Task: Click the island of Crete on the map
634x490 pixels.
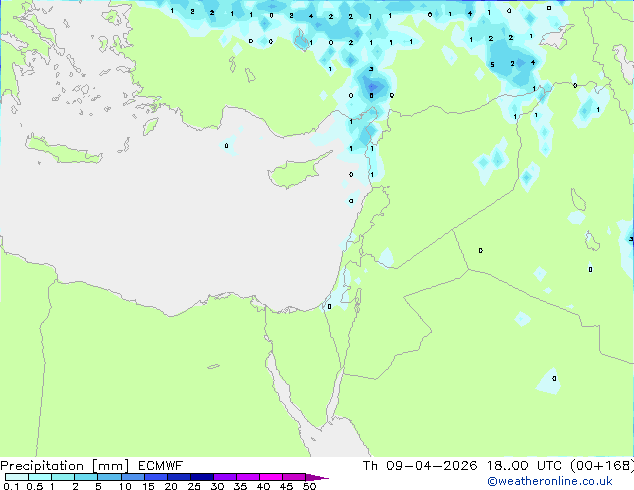Action: tap(63, 150)
